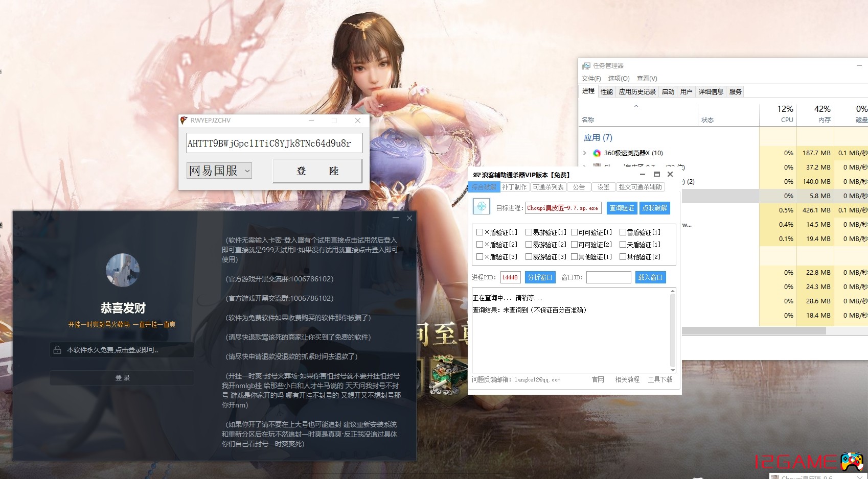Select the 天盾验证[1] checkbox

(x=623, y=245)
